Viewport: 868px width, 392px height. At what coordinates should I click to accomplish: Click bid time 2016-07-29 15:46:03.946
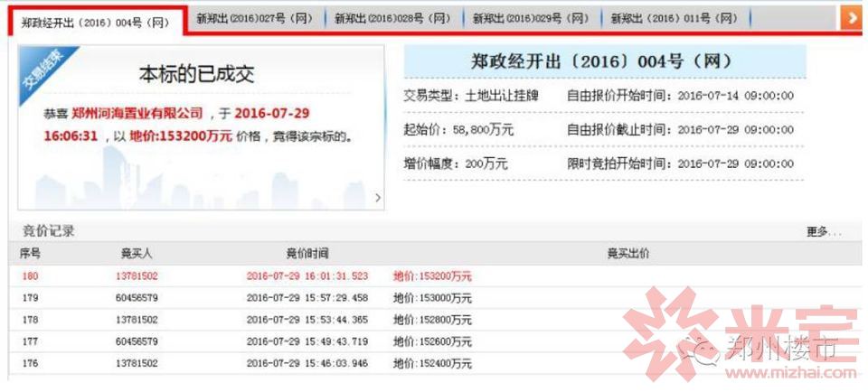pyautogui.click(x=307, y=364)
